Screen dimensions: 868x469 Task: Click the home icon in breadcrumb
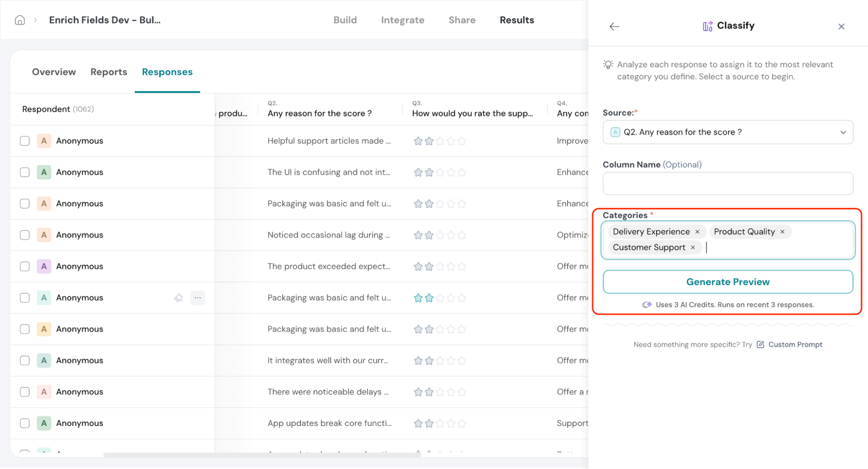point(20,20)
